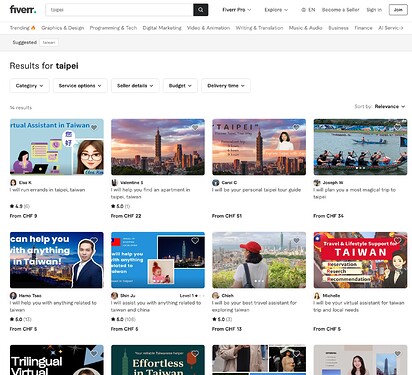Favorite Hamo Tsao gig heart icon

tap(94, 240)
